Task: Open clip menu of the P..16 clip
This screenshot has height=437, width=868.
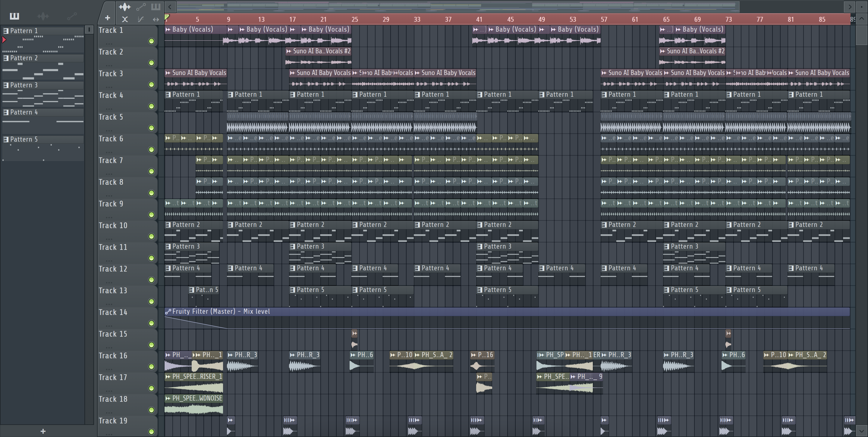Action: (x=473, y=355)
